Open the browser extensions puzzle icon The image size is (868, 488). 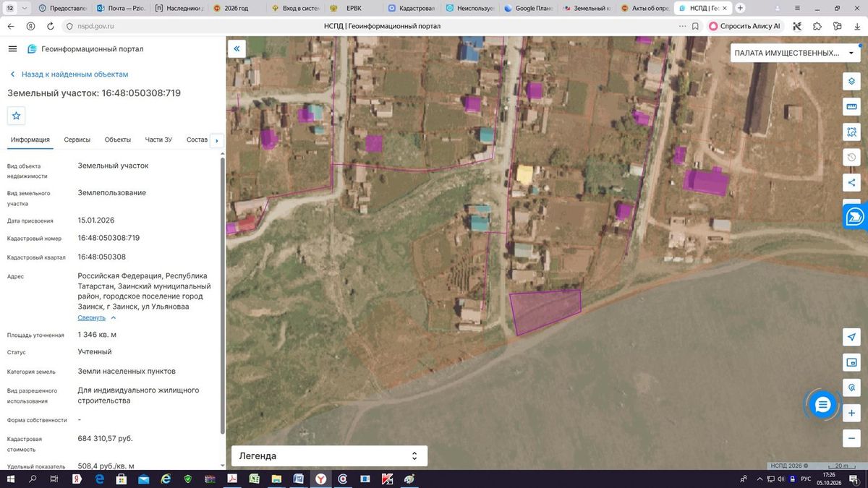pos(817,26)
